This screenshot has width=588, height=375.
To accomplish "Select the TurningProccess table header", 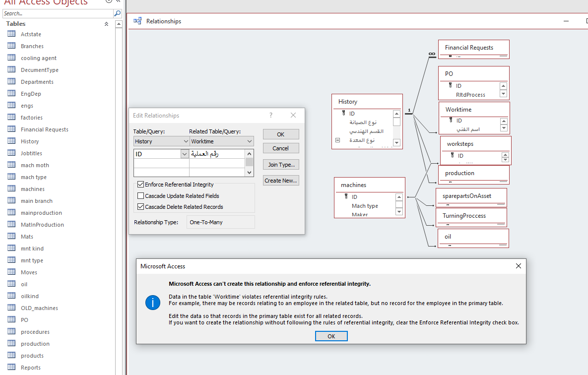I will tap(471, 216).
